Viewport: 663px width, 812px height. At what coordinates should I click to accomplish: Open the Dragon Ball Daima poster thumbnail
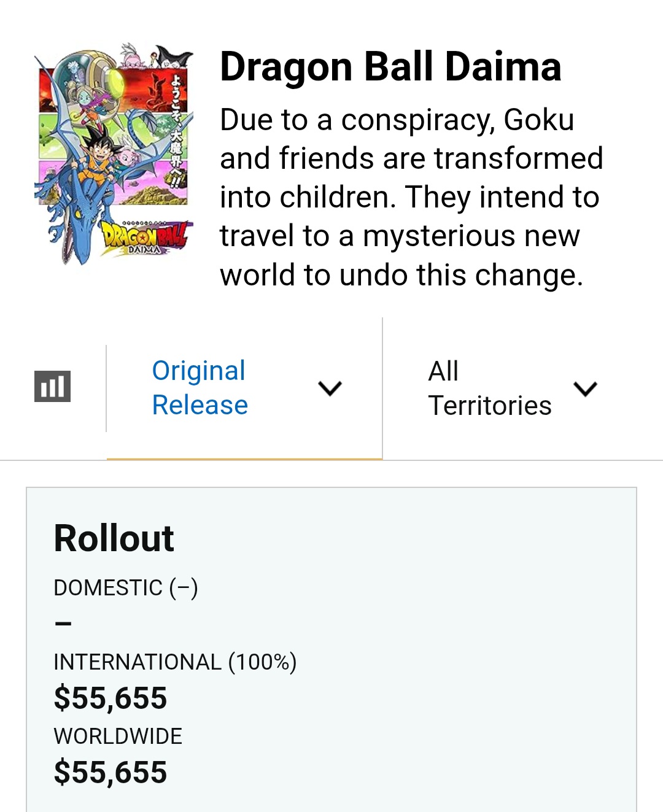pos(114,154)
